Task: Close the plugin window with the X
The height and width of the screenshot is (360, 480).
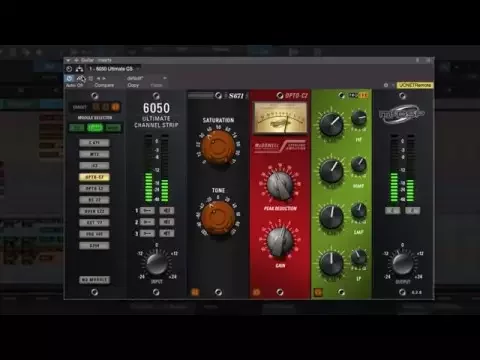Action: [429, 60]
